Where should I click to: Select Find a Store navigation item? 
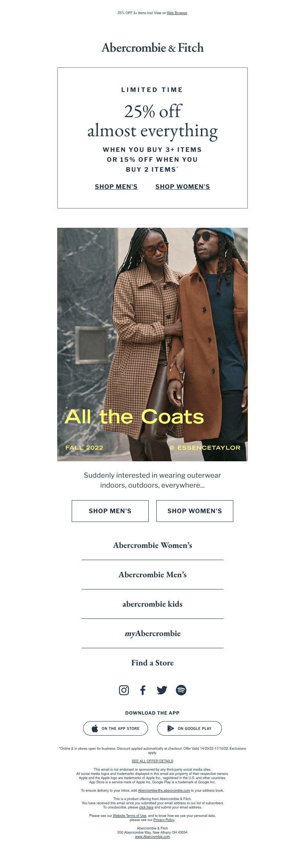(x=152, y=663)
